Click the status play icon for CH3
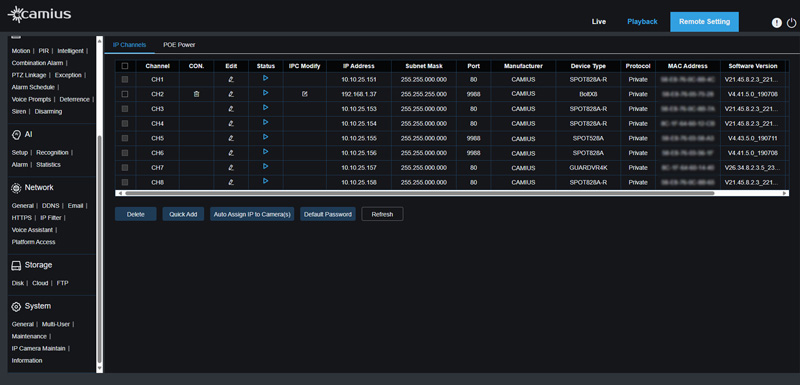 pyautogui.click(x=265, y=108)
